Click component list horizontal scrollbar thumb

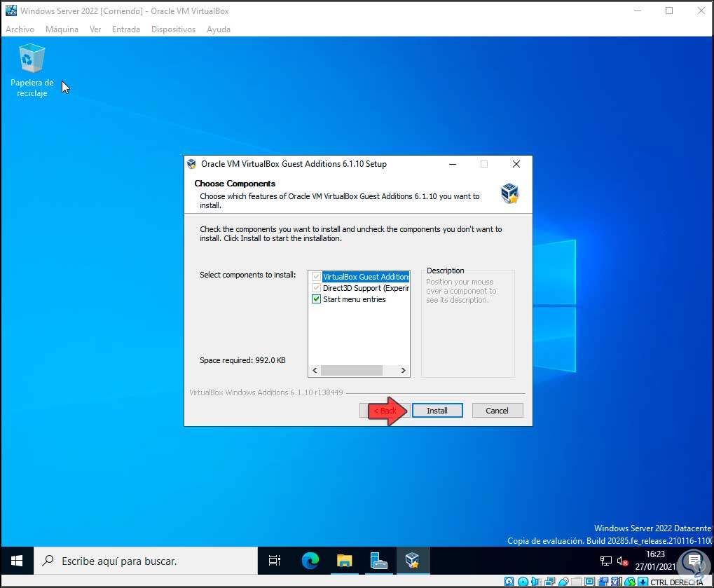[x=352, y=370]
